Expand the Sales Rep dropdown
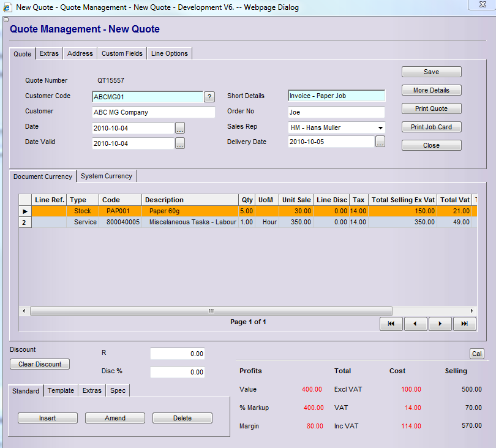Image resolution: width=496 pixels, height=448 pixels. (x=380, y=127)
